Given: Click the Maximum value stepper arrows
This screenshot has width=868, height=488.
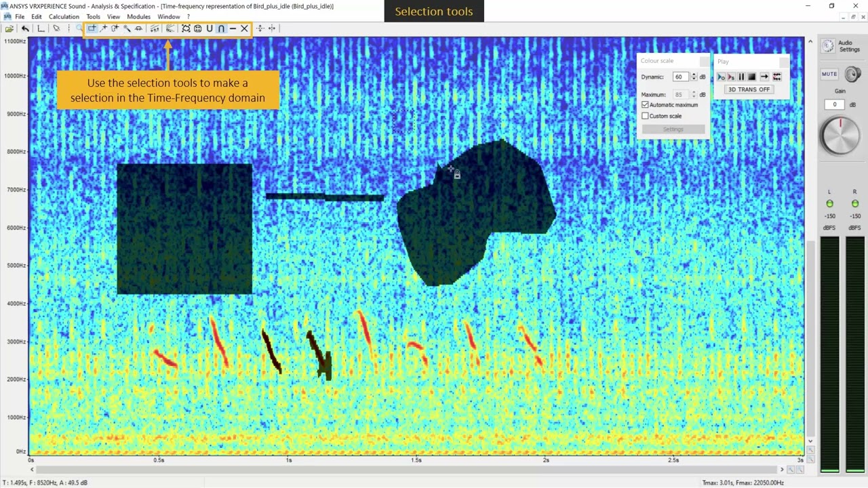Looking at the screenshot, I should [694, 94].
